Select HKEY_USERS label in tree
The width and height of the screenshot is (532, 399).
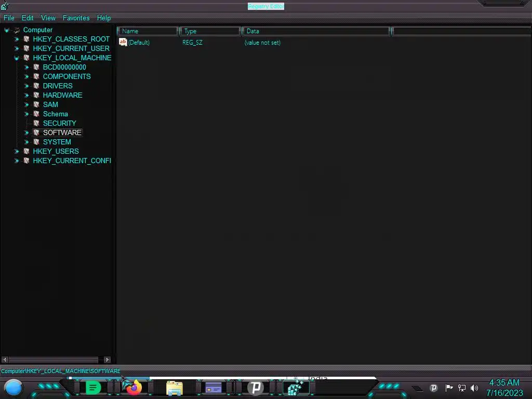(56, 151)
